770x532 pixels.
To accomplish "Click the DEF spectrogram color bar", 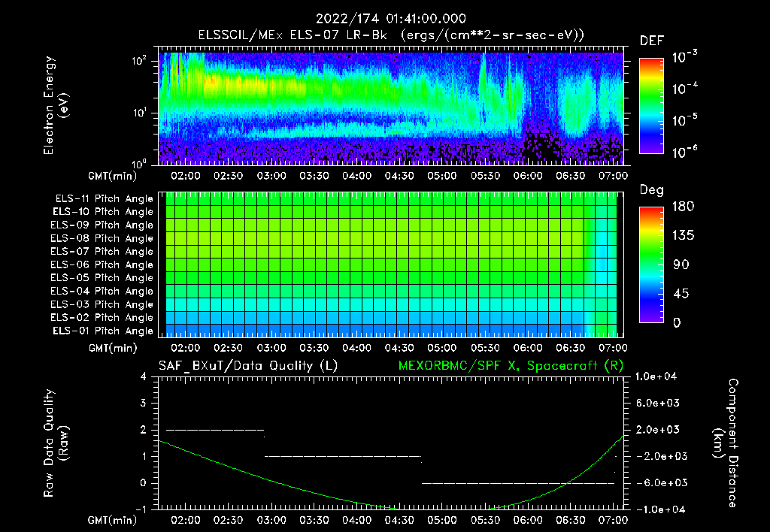I will pyautogui.click(x=652, y=104).
